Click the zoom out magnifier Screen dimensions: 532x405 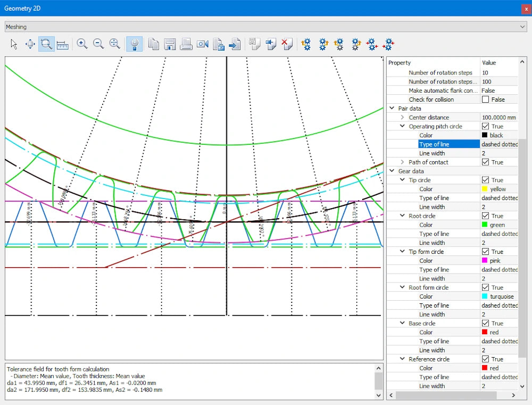(x=98, y=44)
